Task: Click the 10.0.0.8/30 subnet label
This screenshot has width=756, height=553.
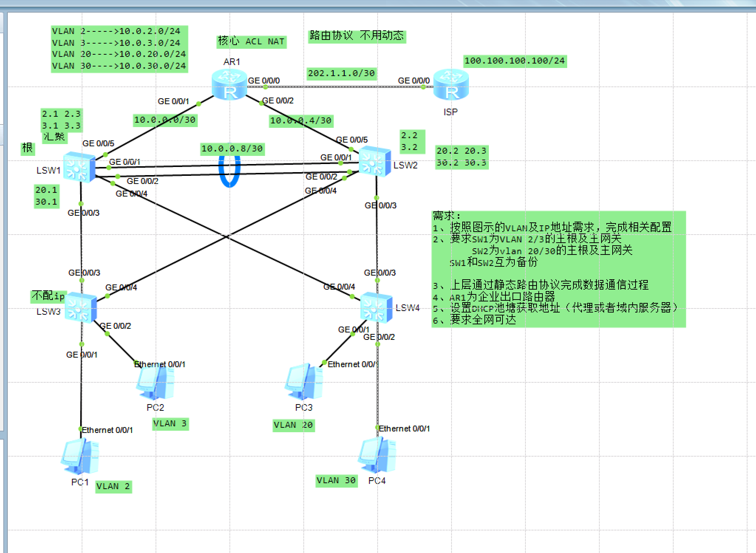Action: point(232,149)
